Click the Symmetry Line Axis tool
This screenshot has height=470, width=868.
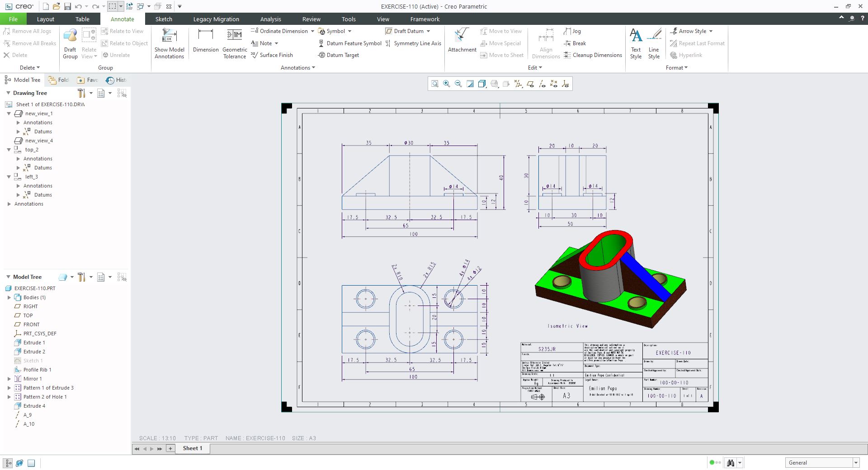click(413, 43)
